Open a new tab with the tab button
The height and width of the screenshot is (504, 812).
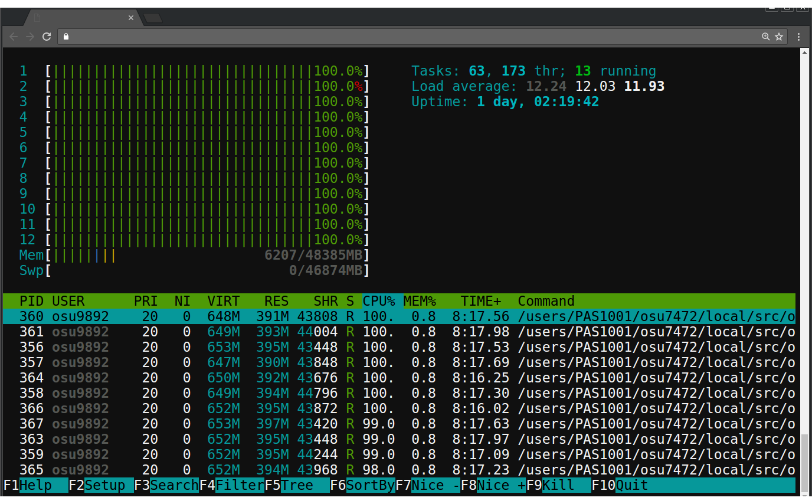pos(153,18)
